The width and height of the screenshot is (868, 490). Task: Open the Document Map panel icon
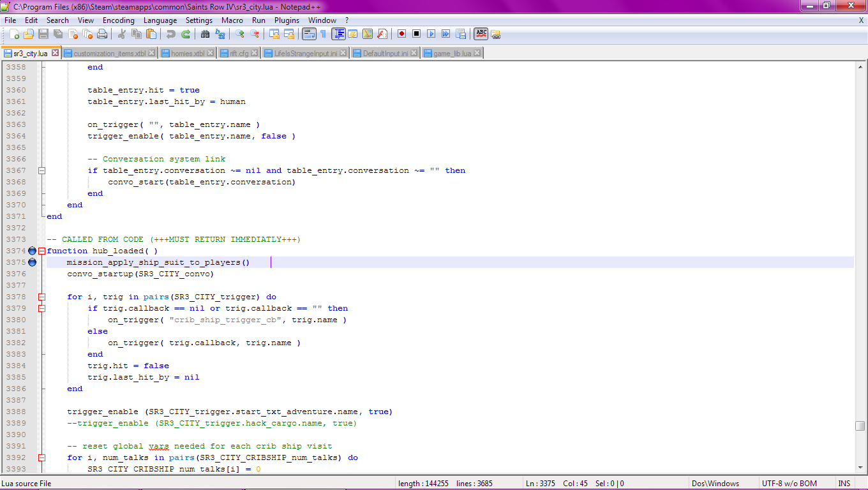[x=367, y=34]
